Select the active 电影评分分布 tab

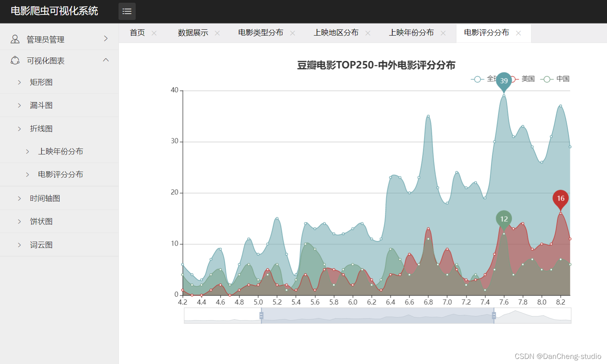click(487, 33)
